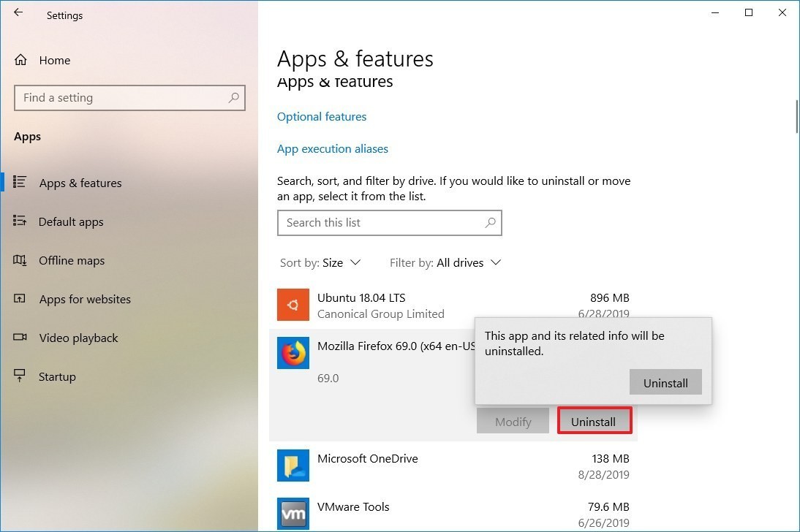Open the Default apps section
Image resolution: width=800 pixels, height=532 pixels.
click(71, 222)
